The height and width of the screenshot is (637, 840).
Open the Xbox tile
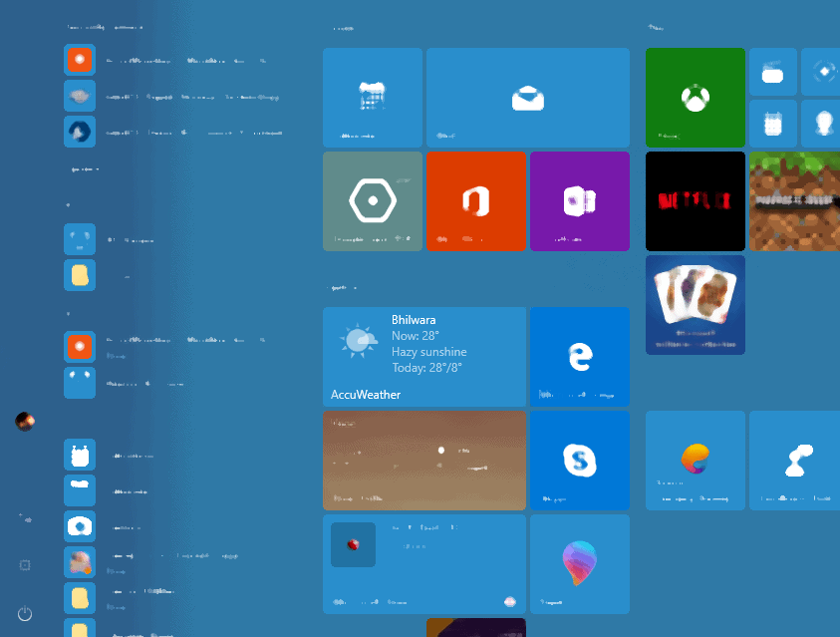[695, 98]
